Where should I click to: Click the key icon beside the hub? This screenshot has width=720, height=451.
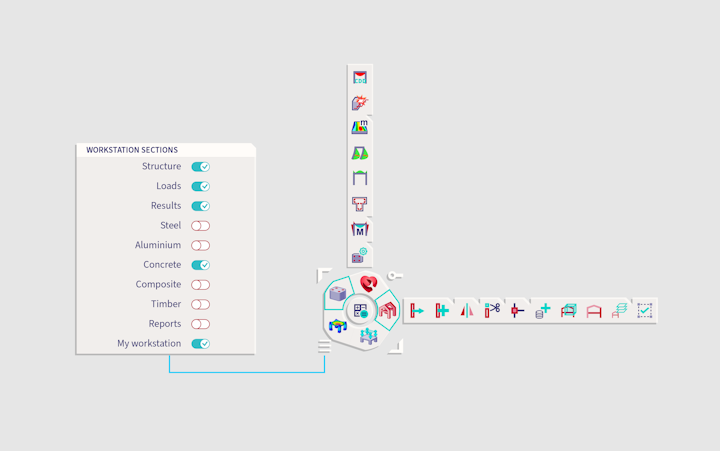point(395,276)
